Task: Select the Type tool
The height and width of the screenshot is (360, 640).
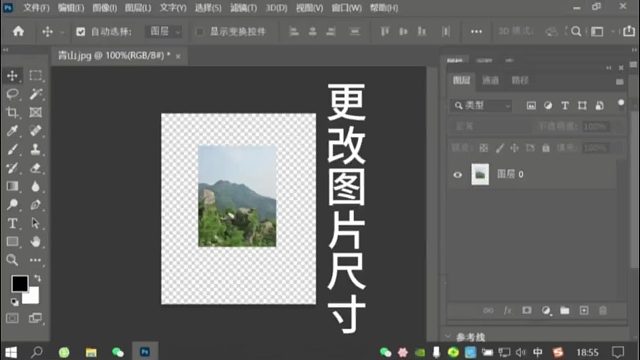Action: tap(12, 223)
